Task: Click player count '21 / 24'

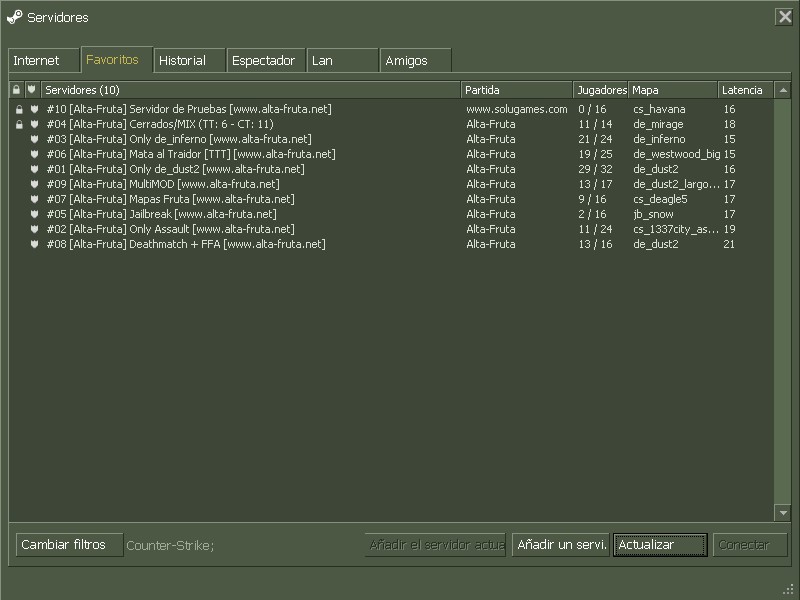Action: (x=595, y=139)
